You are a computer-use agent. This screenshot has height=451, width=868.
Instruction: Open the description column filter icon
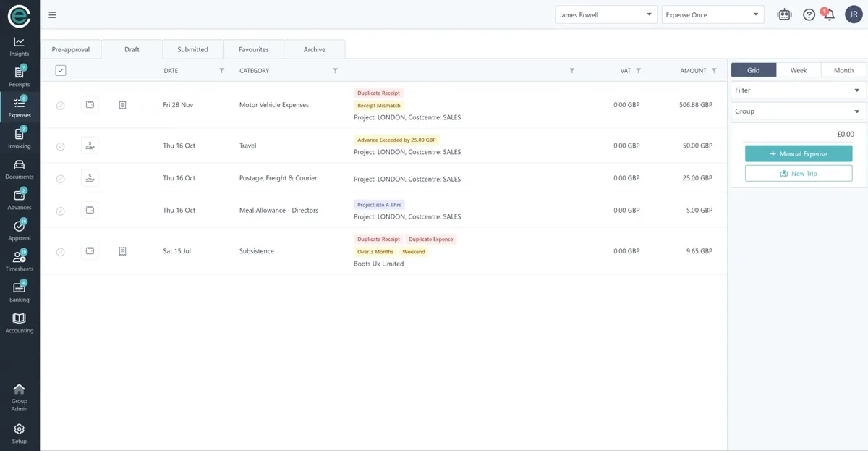572,71
